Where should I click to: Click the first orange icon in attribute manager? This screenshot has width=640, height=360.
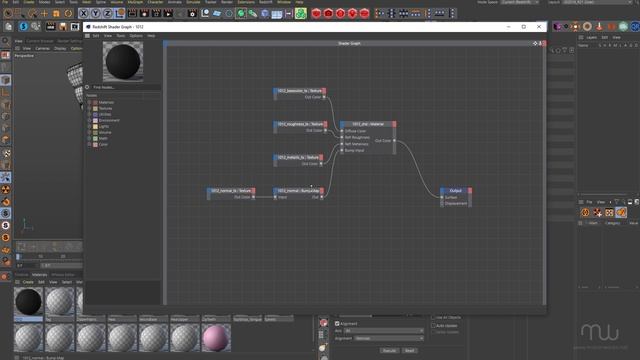click(585, 212)
